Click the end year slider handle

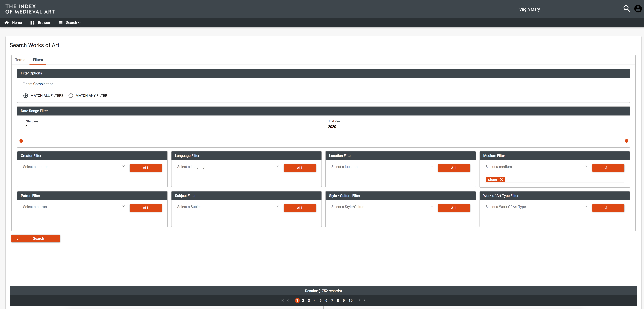point(626,141)
